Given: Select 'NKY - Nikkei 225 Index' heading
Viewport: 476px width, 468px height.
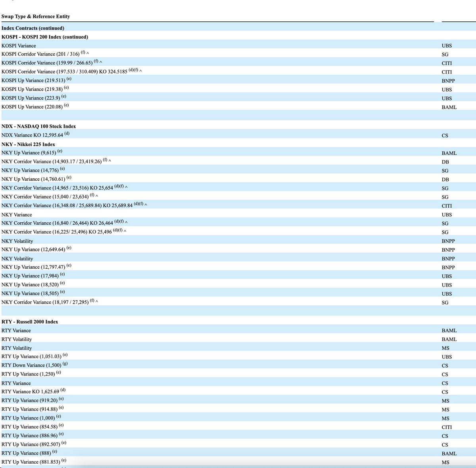Looking at the screenshot, I should coord(28,144).
